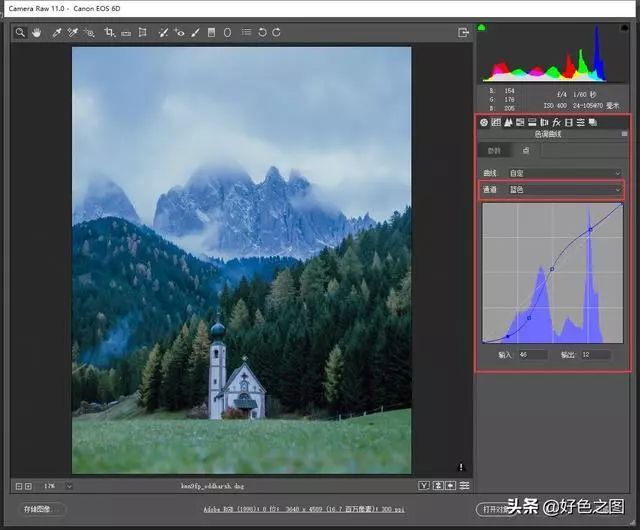Select the Hand tool
Screen dimensions: 640x530
coord(36,32)
